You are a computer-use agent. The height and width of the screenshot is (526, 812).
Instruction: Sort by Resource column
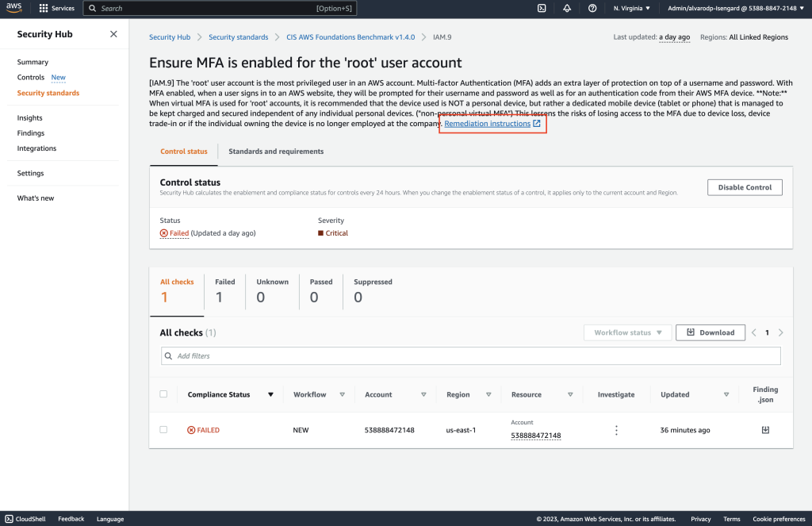pyautogui.click(x=570, y=395)
